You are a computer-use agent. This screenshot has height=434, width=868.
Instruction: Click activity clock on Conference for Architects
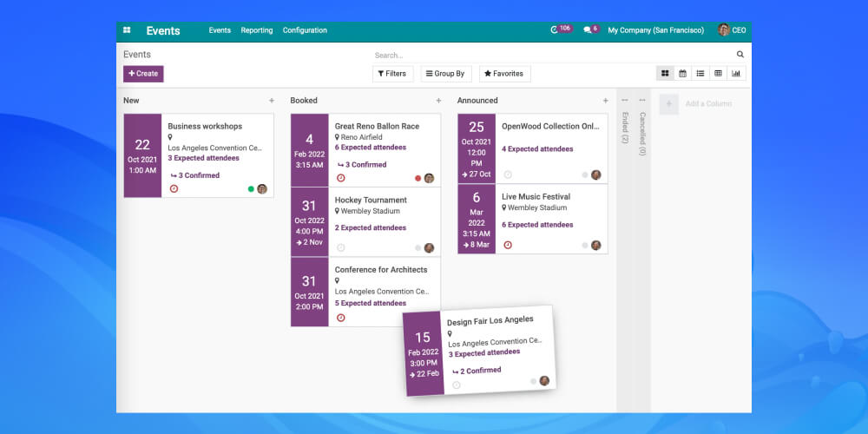341,318
